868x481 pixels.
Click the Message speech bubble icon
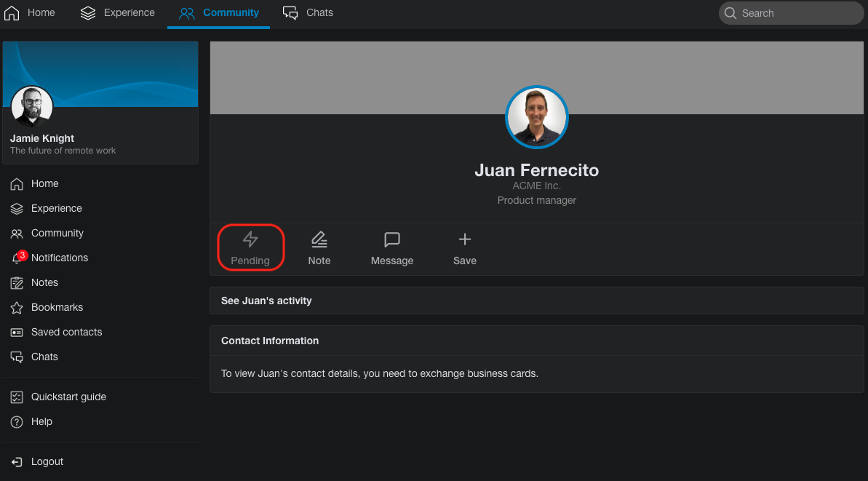(392, 239)
